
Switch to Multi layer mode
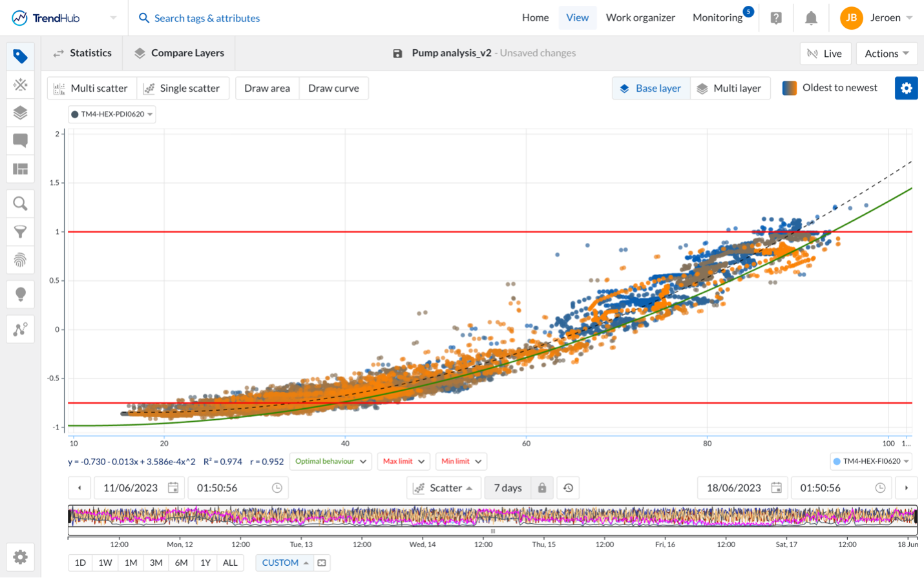(x=730, y=88)
